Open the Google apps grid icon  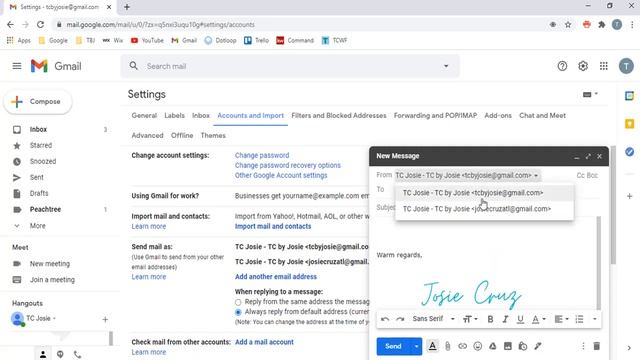pyautogui.click(x=604, y=66)
